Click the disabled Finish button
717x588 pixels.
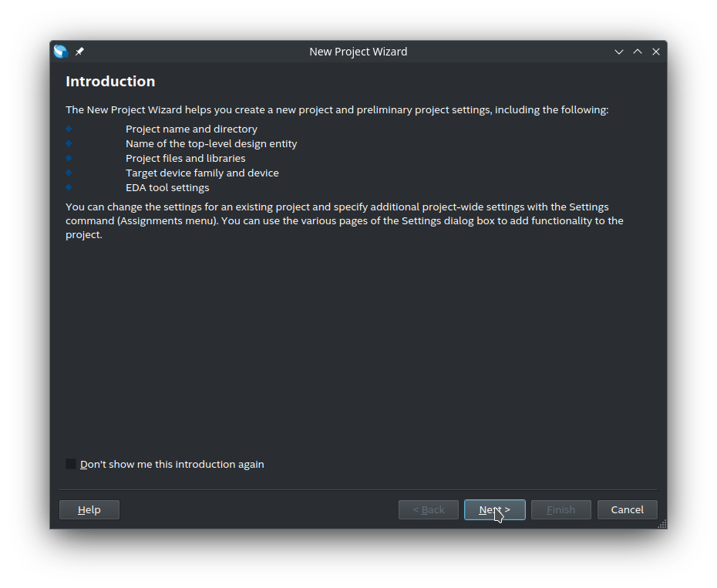(x=561, y=510)
